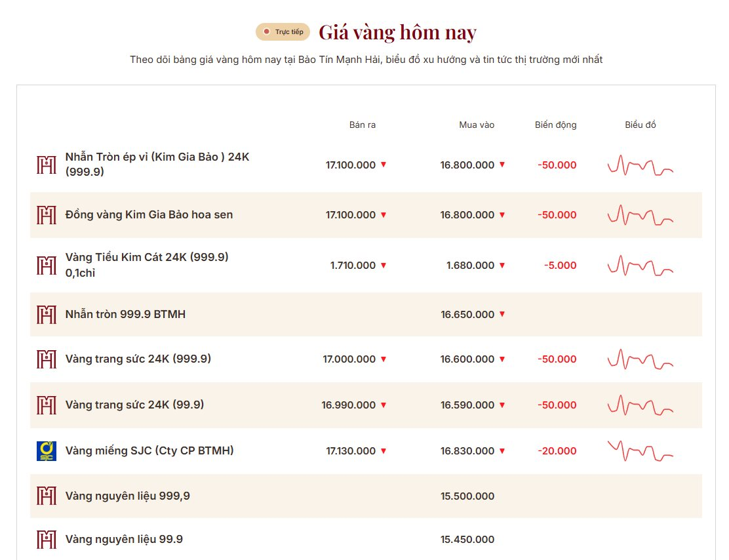The image size is (729, 560).
Task: Click the Biểu đồ column header
Action: click(x=640, y=125)
